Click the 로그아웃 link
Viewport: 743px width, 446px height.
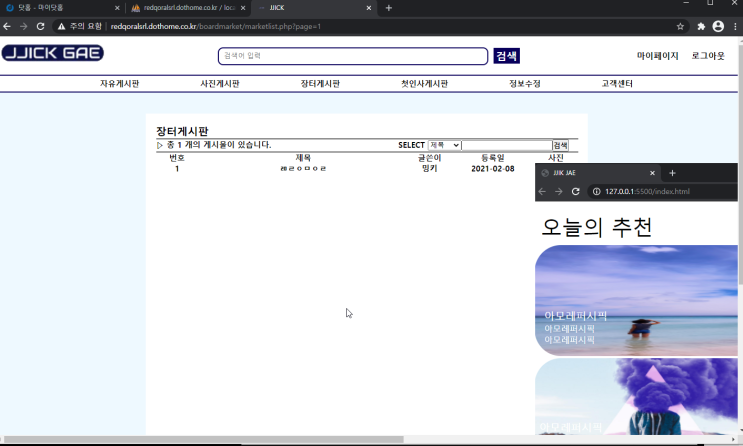(708, 56)
